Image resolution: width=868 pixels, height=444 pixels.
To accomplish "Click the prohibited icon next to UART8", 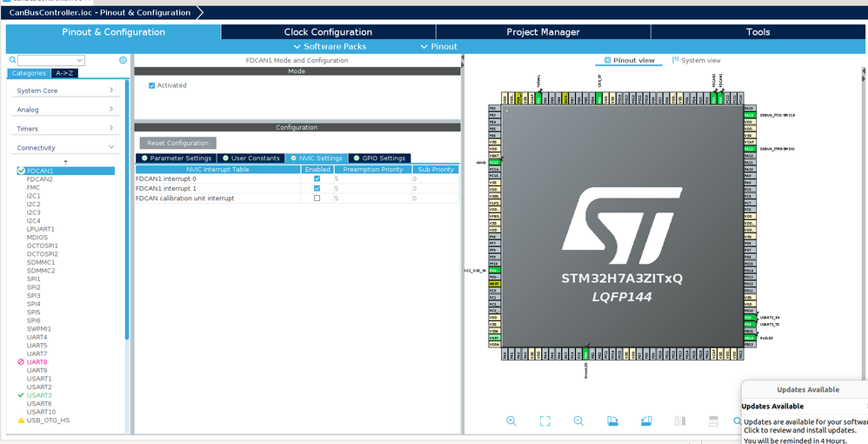I will pos(21,362).
